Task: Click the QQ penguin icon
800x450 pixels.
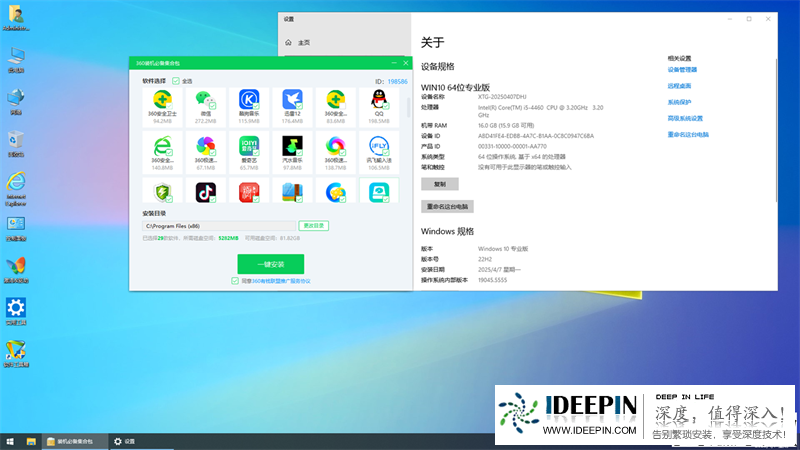Action: click(379, 99)
